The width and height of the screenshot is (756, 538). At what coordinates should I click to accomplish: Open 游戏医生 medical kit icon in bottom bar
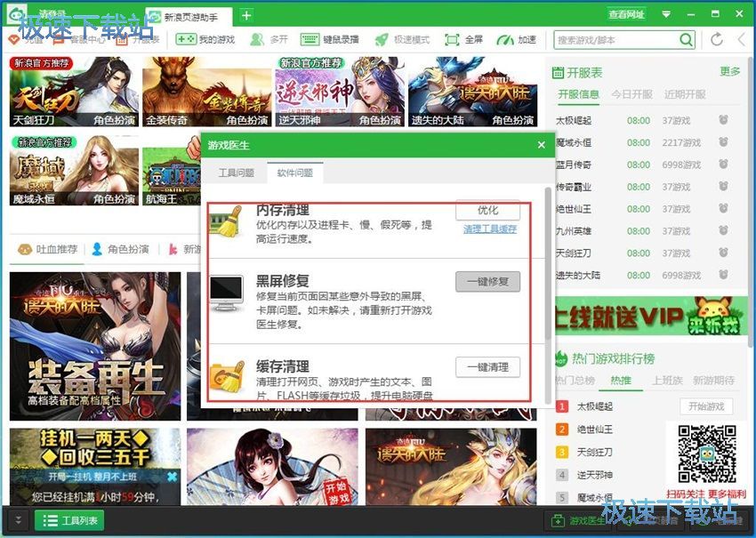(x=558, y=520)
